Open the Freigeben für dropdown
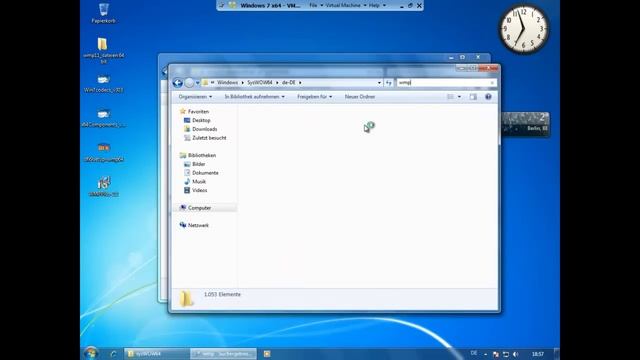 pos(314,97)
